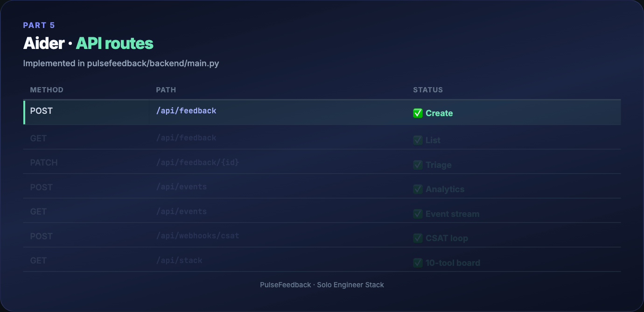Click GET in the List row
This screenshot has width=644, height=312.
(38, 138)
